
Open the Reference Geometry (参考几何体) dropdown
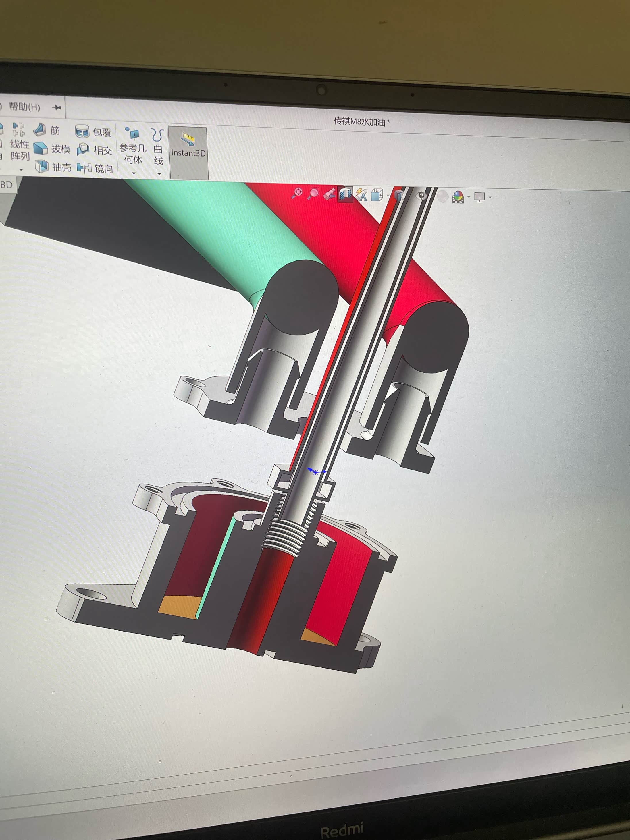(133, 173)
